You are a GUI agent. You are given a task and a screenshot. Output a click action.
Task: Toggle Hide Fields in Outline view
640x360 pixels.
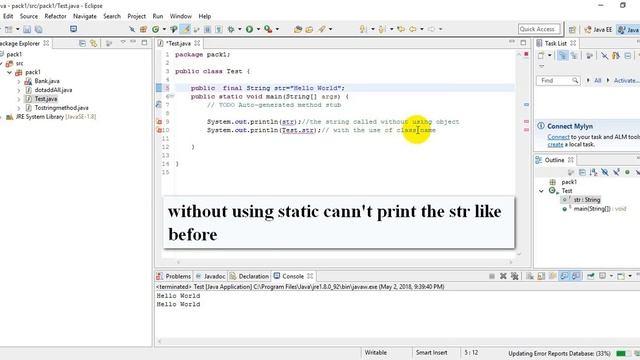[605, 172]
